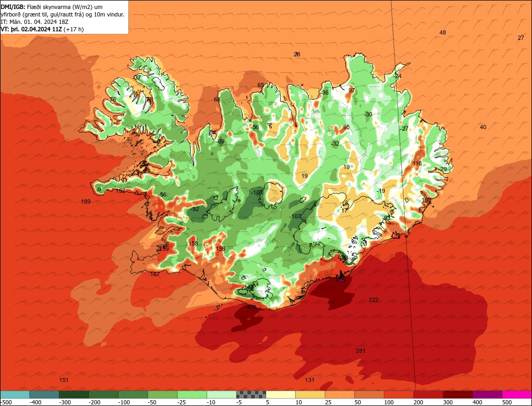Click the map value '405' on the south coast

[252, 307]
